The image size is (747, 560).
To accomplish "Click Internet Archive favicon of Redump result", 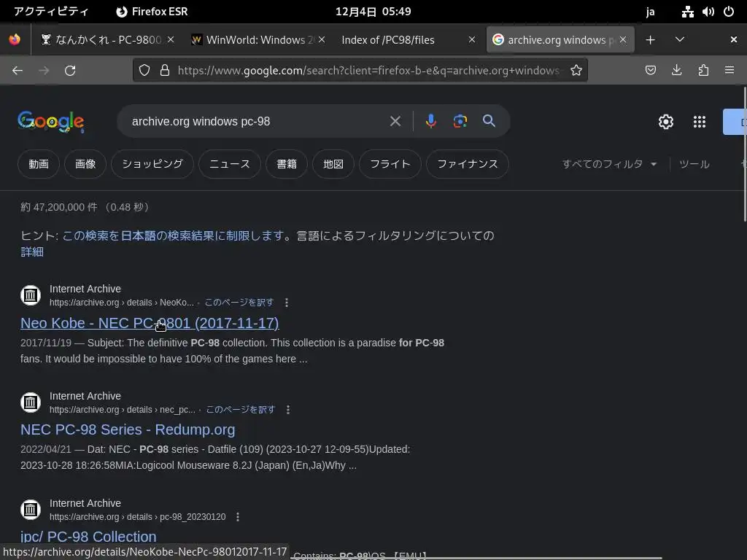I will tap(31, 402).
